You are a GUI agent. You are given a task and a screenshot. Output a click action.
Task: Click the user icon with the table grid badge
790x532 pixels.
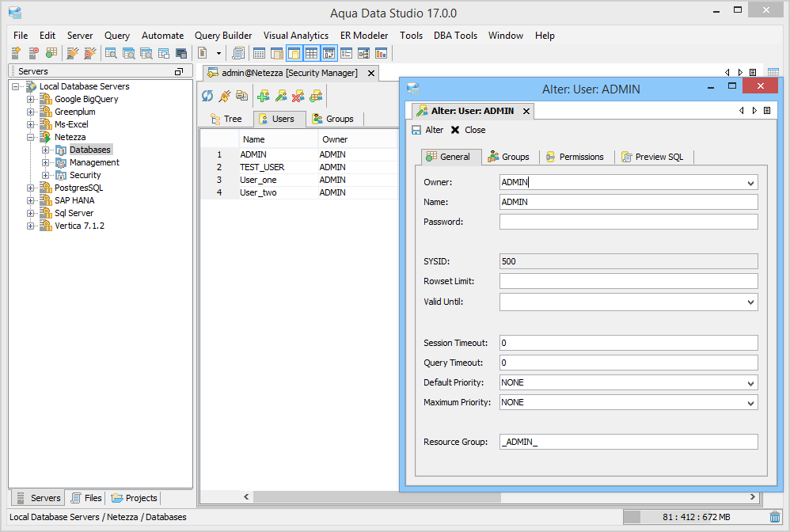pos(316,96)
